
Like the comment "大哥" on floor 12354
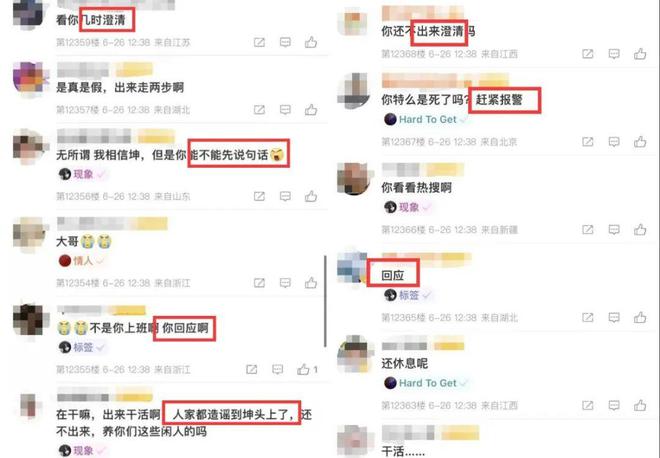point(311,282)
